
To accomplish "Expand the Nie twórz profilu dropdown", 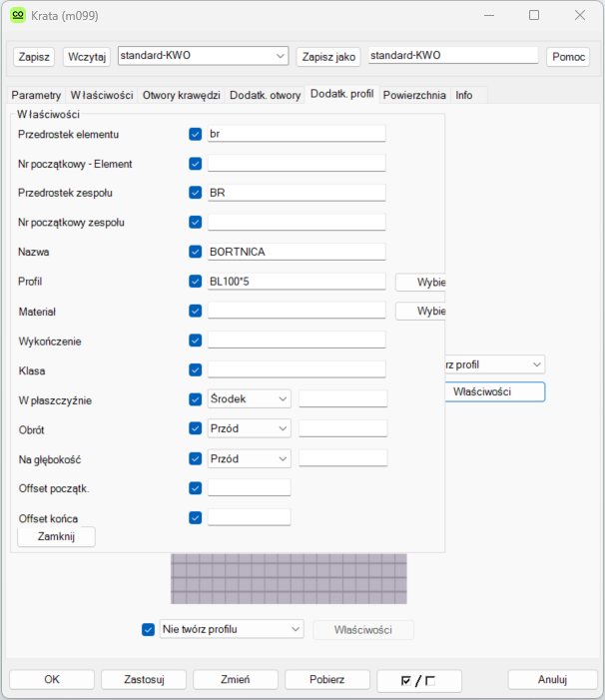I will coord(231,629).
